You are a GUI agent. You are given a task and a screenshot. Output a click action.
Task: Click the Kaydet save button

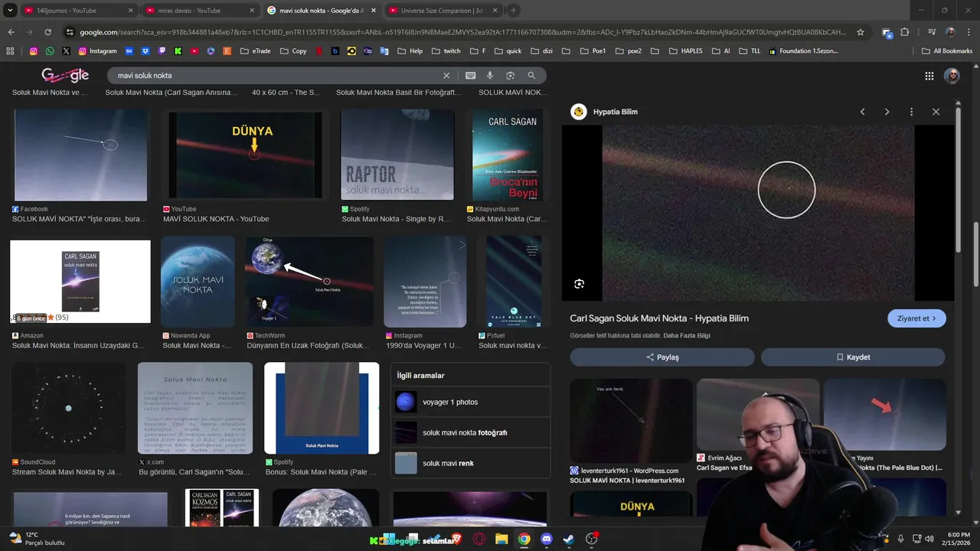coord(853,357)
